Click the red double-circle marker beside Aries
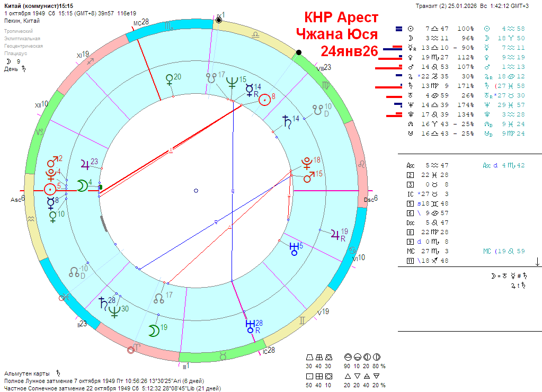Screen dimensions: 542x392 (x=131, y=350)
